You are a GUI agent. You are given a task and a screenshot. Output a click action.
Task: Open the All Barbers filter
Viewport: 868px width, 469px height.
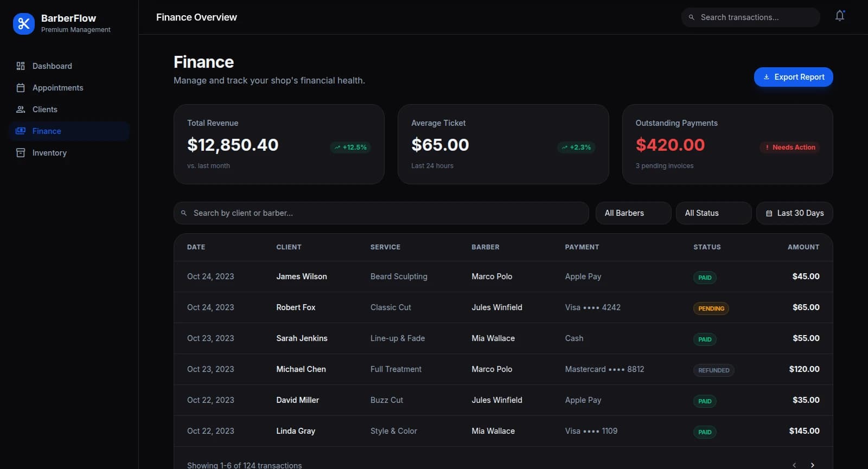click(634, 213)
